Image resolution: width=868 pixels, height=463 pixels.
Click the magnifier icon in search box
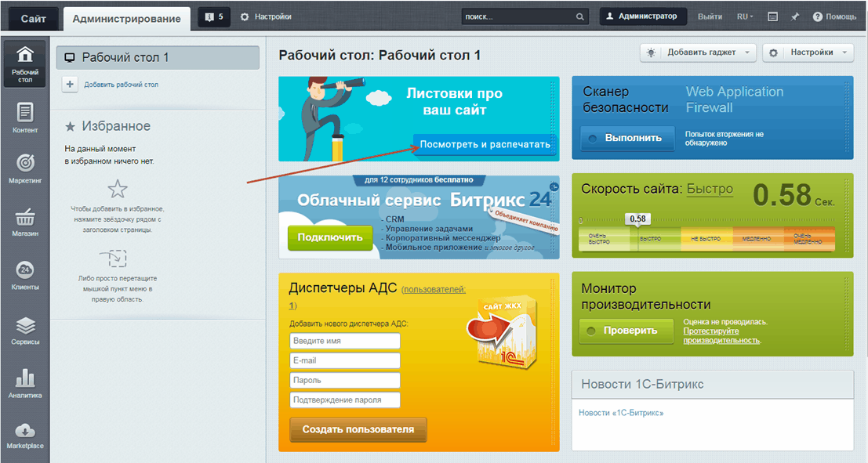tap(579, 17)
